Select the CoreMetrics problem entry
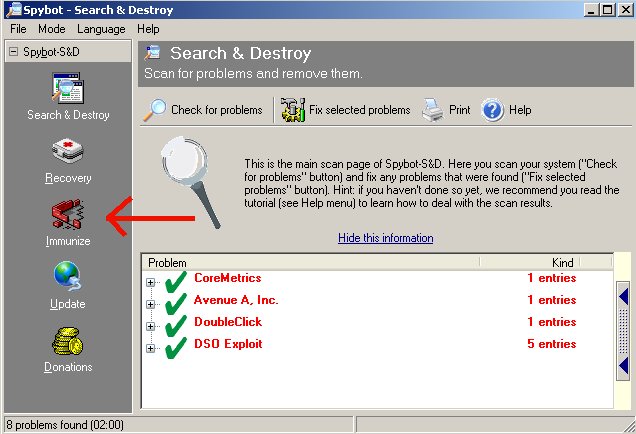Viewport: 636px width, 434px height. (228, 278)
